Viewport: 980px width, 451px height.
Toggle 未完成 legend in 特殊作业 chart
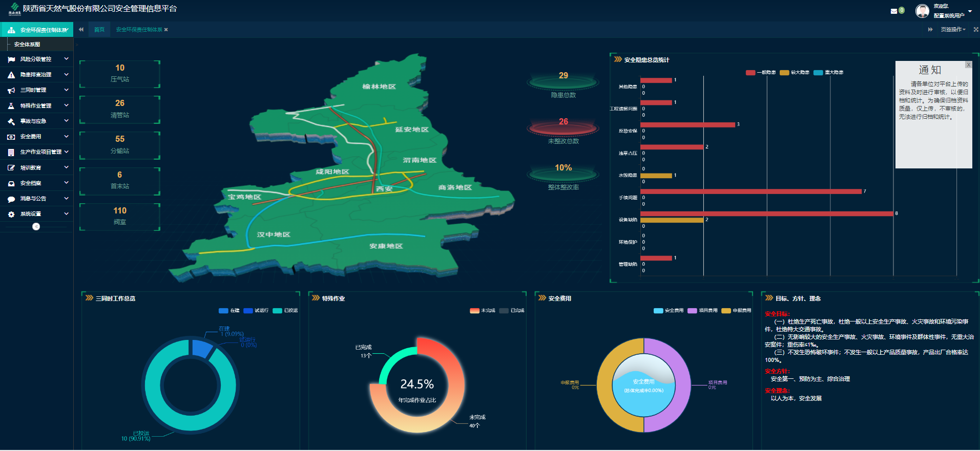click(x=483, y=311)
